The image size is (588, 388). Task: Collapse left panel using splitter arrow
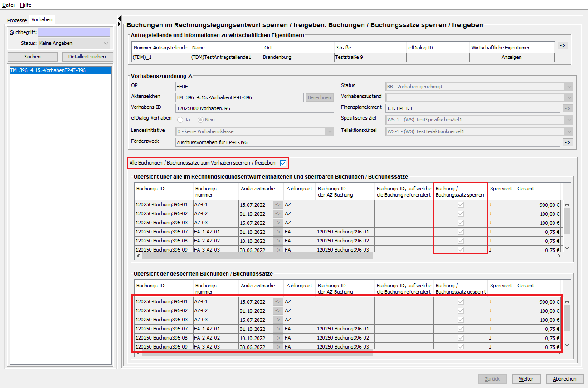tap(119, 23)
